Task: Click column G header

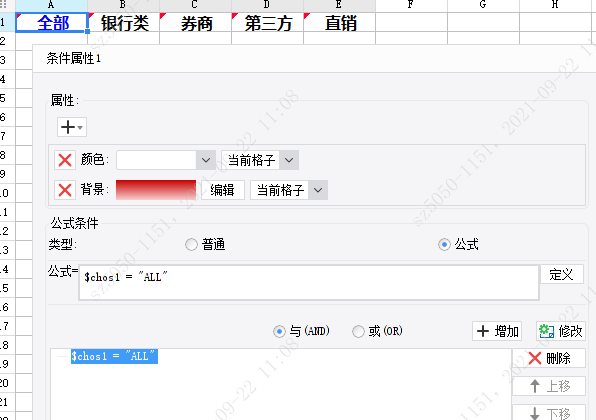Action: coord(483,5)
